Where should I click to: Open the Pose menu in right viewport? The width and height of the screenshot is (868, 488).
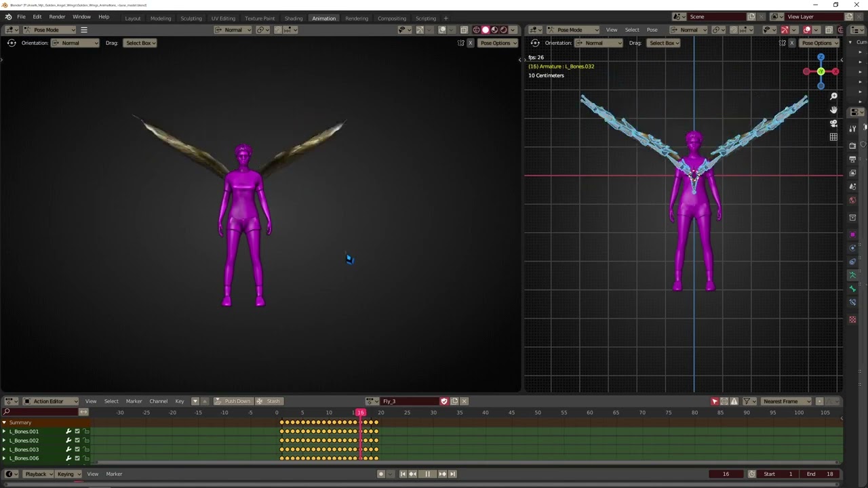point(652,30)
